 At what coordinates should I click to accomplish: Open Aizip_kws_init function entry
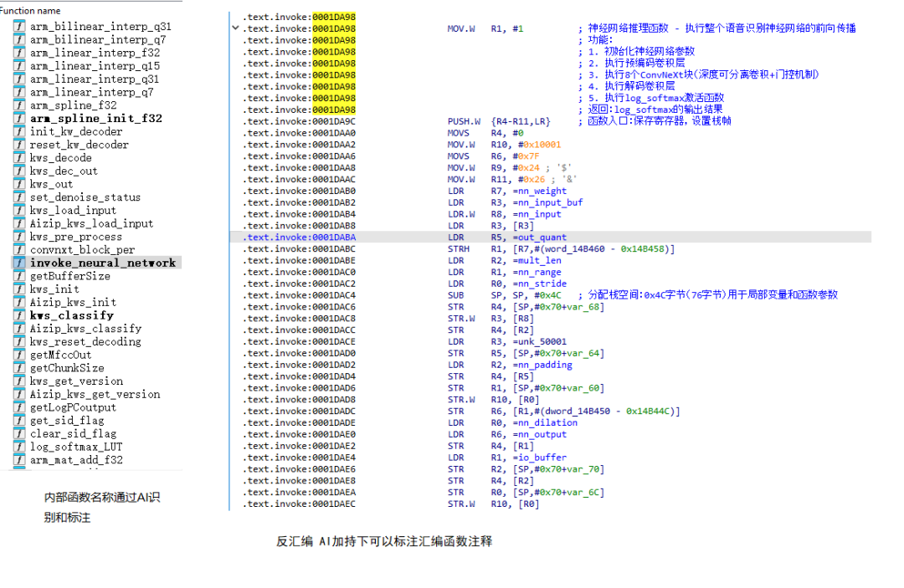coord(73,302)
